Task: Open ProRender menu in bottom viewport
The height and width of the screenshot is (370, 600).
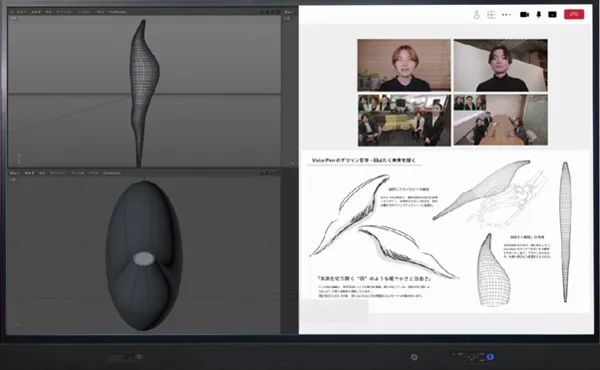Action: pyautogui.click(x=112, y=173)
